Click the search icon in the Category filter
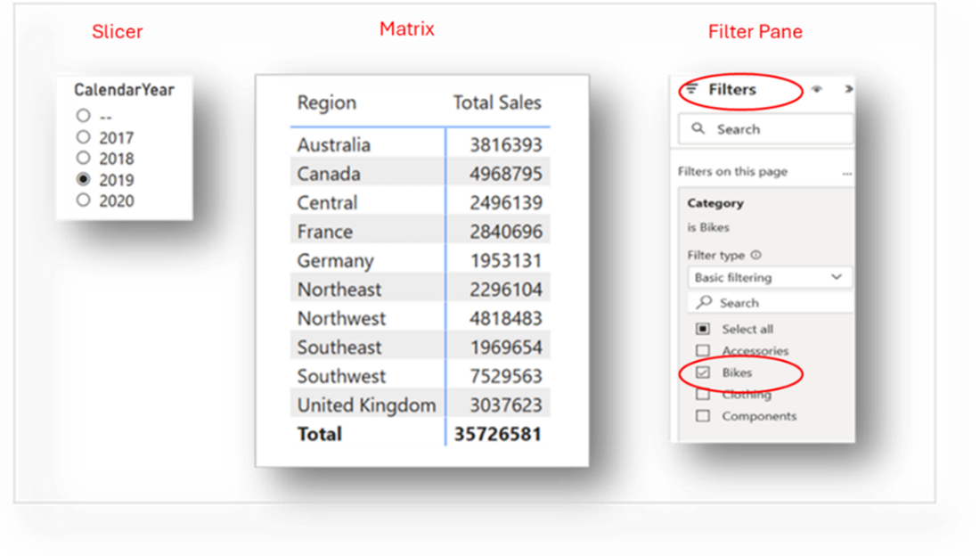The image size is (980, 556). [x=705, y=303]
